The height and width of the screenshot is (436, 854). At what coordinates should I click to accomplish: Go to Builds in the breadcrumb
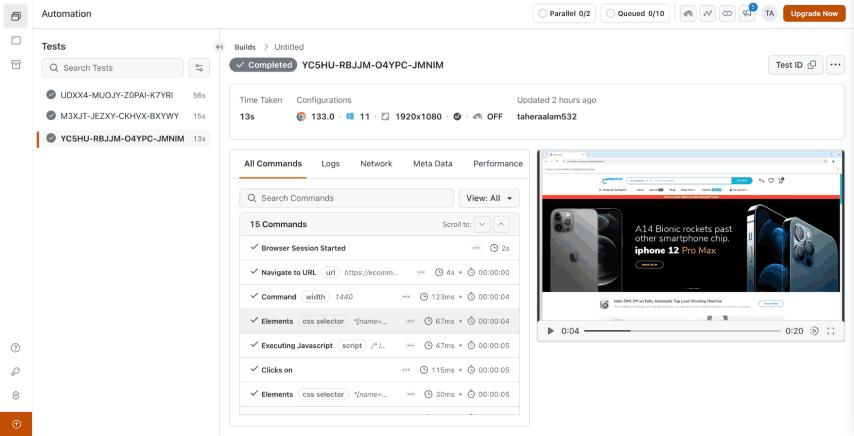(245, 47)
